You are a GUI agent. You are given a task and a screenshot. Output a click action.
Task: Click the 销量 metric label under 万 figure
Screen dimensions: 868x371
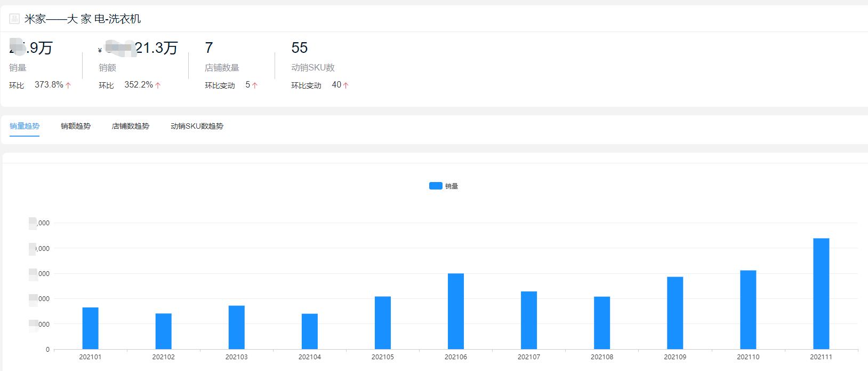coord(18,68)
